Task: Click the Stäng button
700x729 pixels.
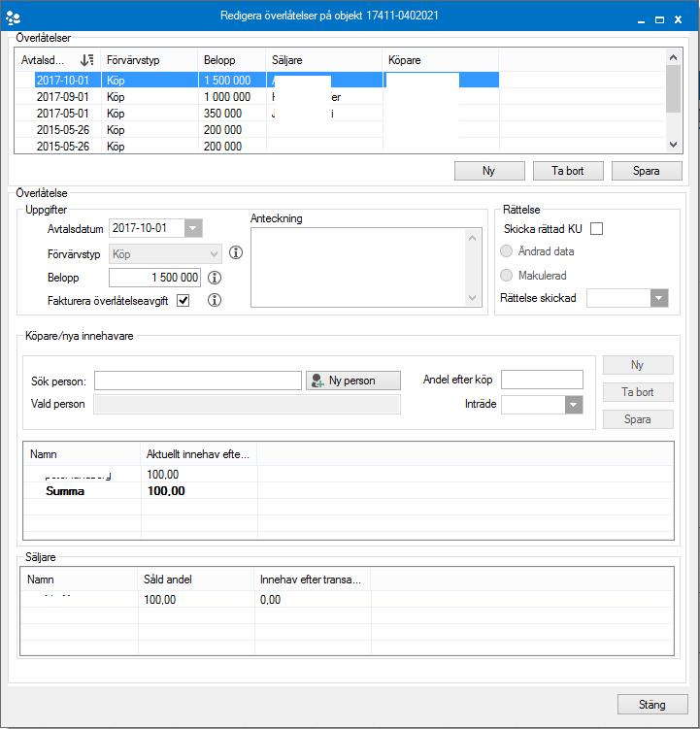Action: click(x=652, y=705)
